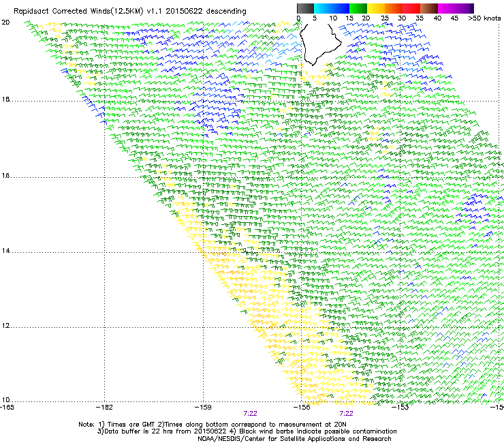Click the note "Times are GMT"
The width and height of the screenshot is (504, 443).
[131, 425]
